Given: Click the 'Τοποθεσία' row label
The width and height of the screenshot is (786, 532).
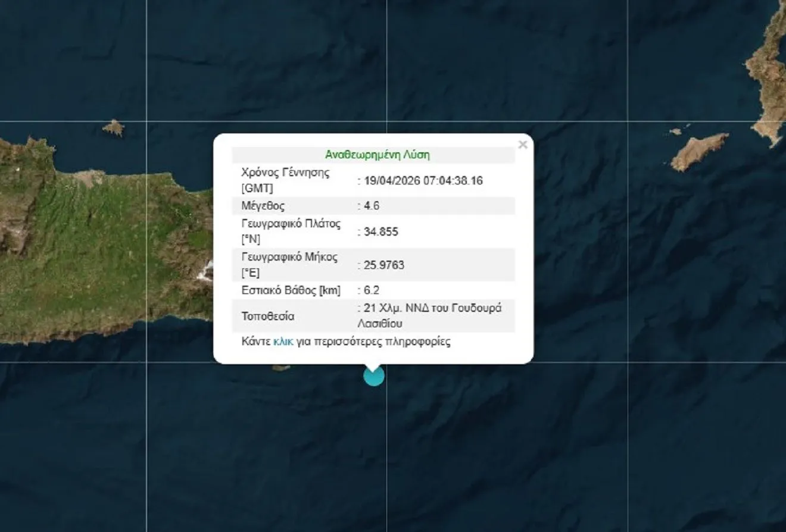Looking at the screenshot, I should 267,316.
